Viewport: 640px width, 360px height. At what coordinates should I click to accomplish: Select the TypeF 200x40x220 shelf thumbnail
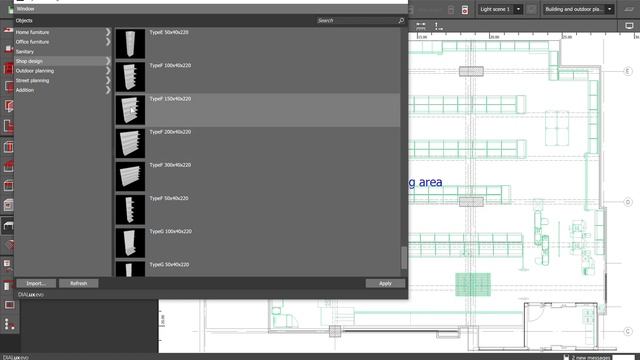click(130, 143)
